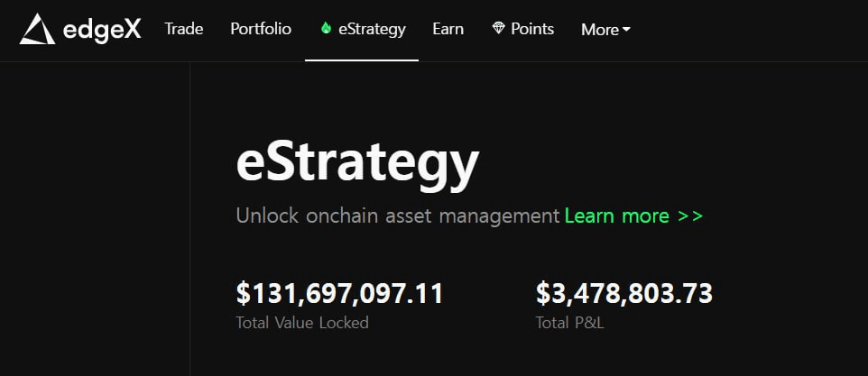
Task: Open the Points tab label
Action: click(532, 29)
